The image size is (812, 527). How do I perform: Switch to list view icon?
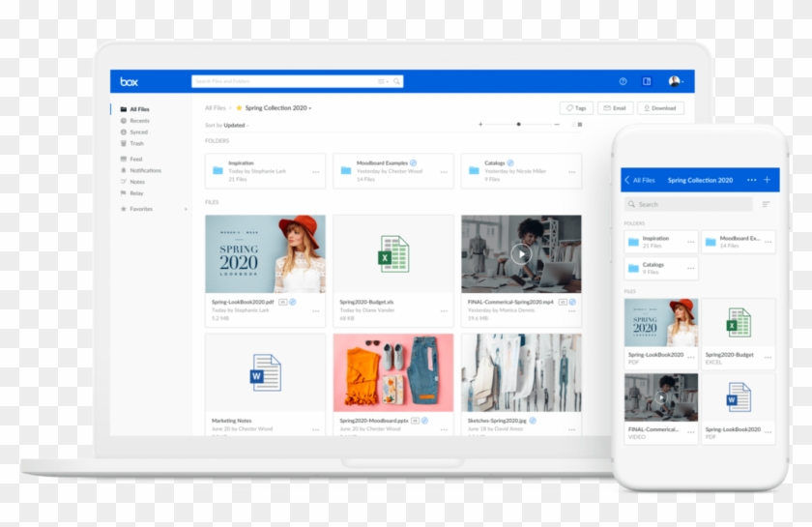(x=573, y=125)
